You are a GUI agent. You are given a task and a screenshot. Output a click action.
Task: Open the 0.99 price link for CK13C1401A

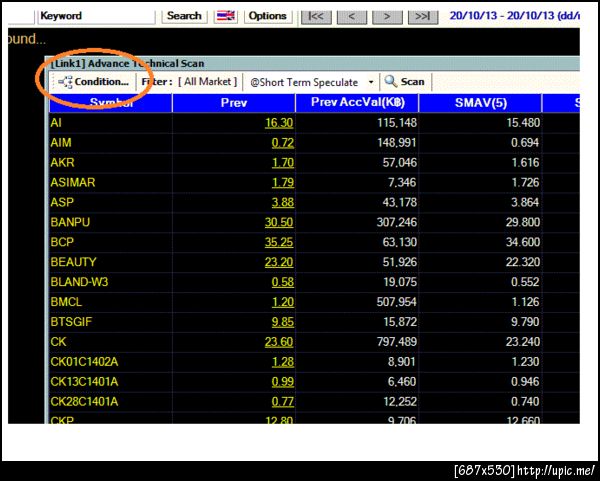coord(283,382)
